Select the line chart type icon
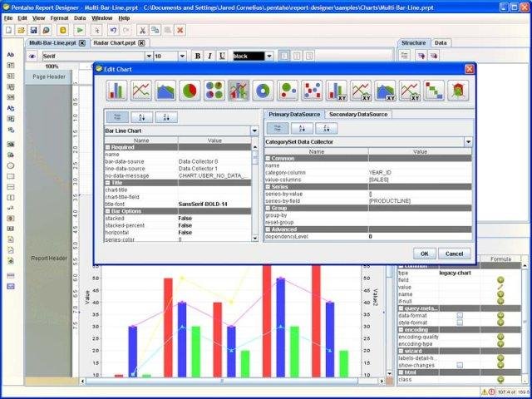The image size is (532, 399). pos(141,91)
